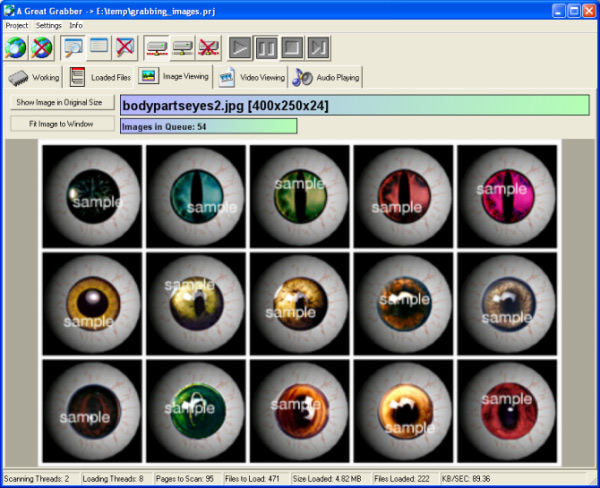Click Show Image in Original Size button

[59, 102]
